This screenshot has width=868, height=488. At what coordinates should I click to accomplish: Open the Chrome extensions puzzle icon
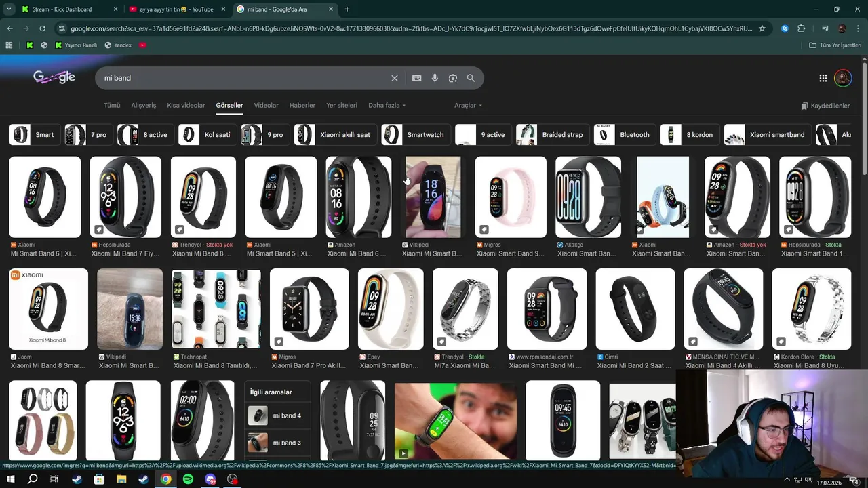coord(802,28)
